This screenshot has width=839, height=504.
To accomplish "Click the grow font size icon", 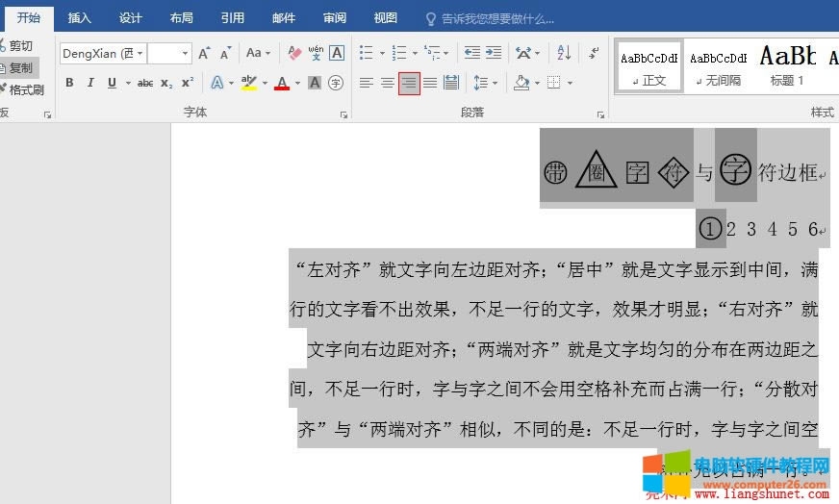I will [x=204, y=53].
